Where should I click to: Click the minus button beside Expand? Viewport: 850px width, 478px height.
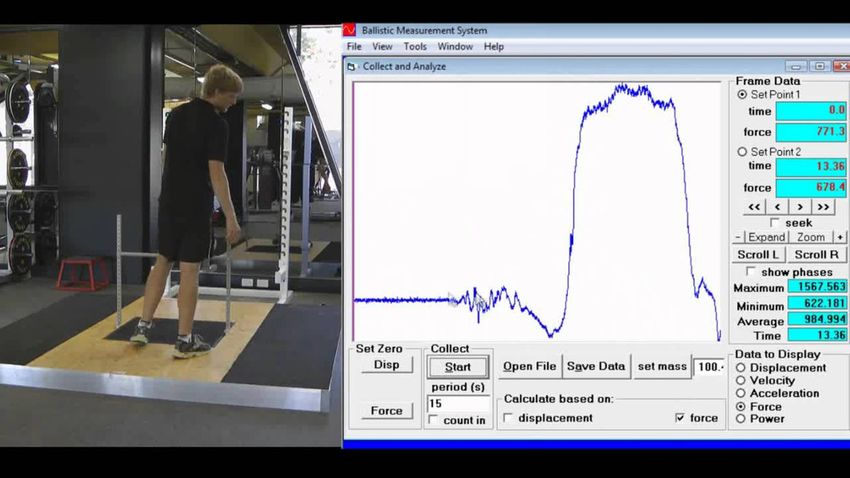click(x=738, y=237)
